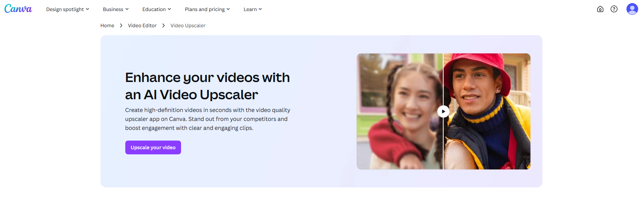This screenshot has height=205, width=644.
Task: Click the paragraph starting 'Create high-definition videos'
Action: [x=208, y=119]
